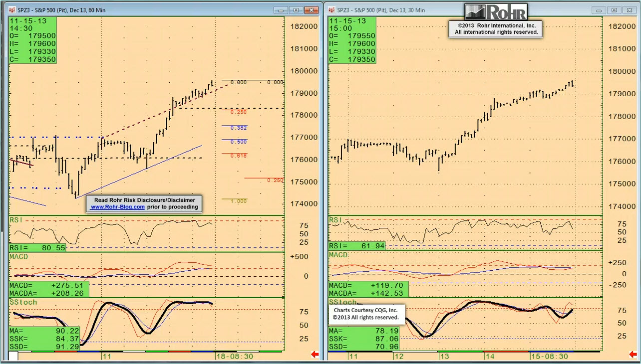
Task: Click the SStoch label in the 60 Min chart
Action: tap(23, 302)
